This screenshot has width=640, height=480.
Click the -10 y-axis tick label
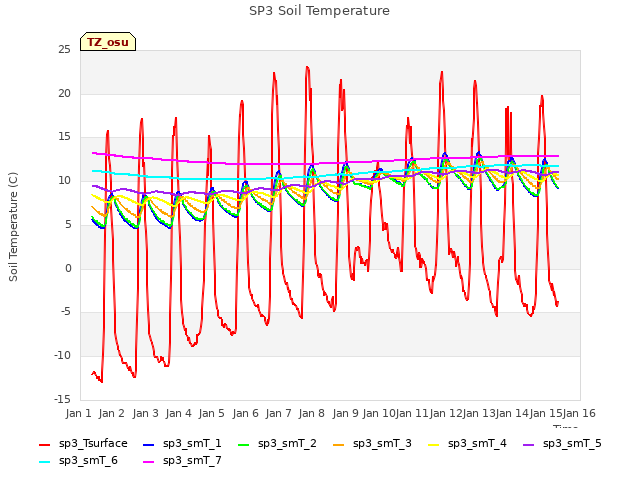tap(62, 356)
